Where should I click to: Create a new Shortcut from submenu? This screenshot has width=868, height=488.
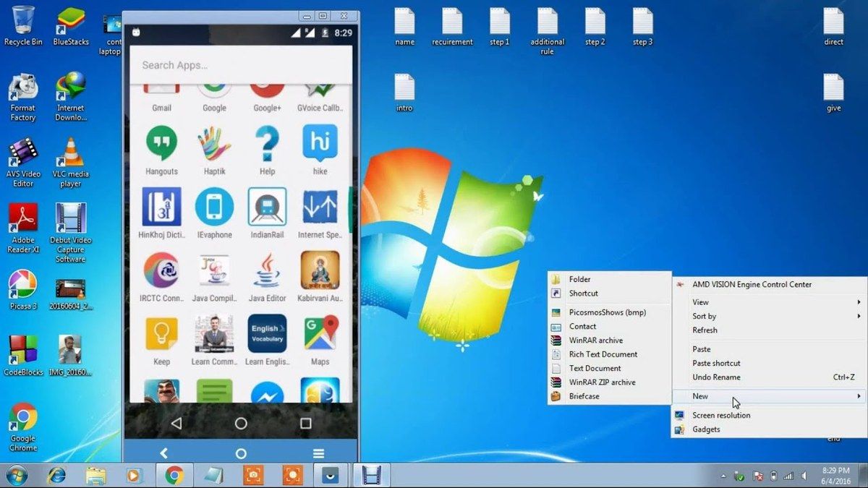pos(609,294)
